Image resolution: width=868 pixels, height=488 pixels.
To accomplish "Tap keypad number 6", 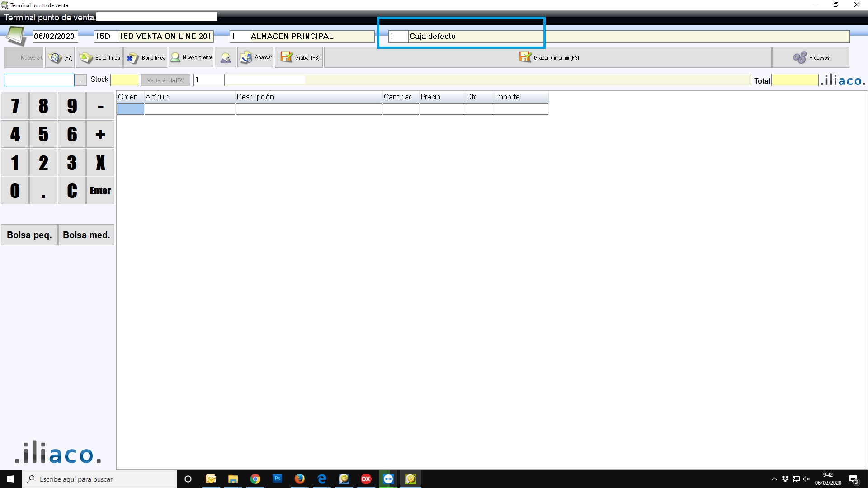I will 72,134.
